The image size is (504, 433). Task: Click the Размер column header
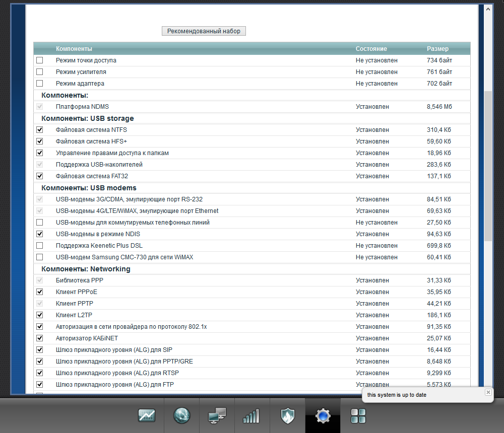click(437, 49)
